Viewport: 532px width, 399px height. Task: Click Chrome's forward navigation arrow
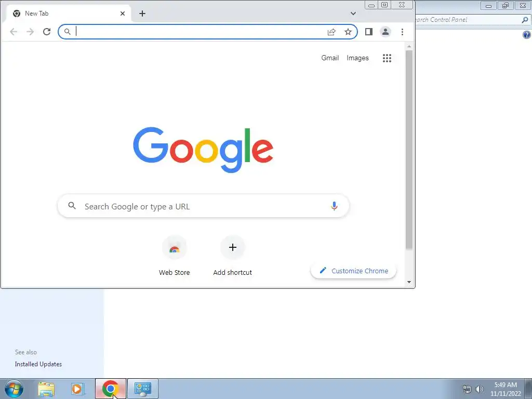pos(30,32)
